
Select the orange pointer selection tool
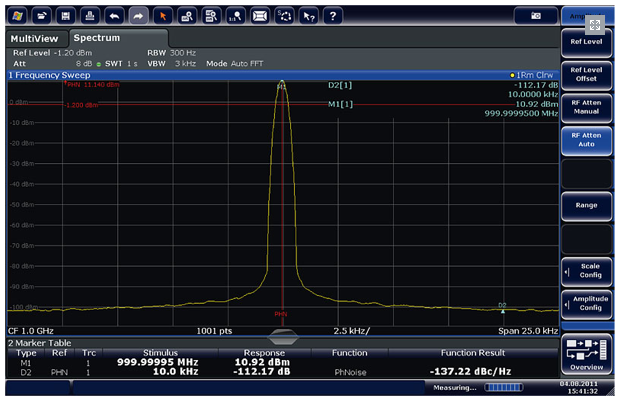click(x=162, y=16)
